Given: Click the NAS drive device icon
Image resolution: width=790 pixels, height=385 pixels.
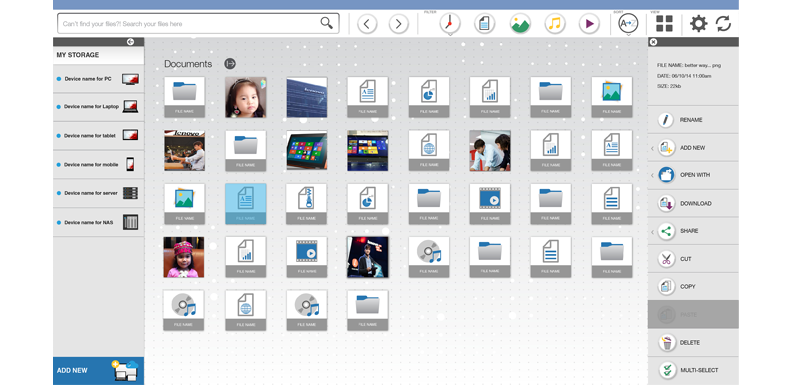Looking at the screenshot, I should tap(130, 222).
